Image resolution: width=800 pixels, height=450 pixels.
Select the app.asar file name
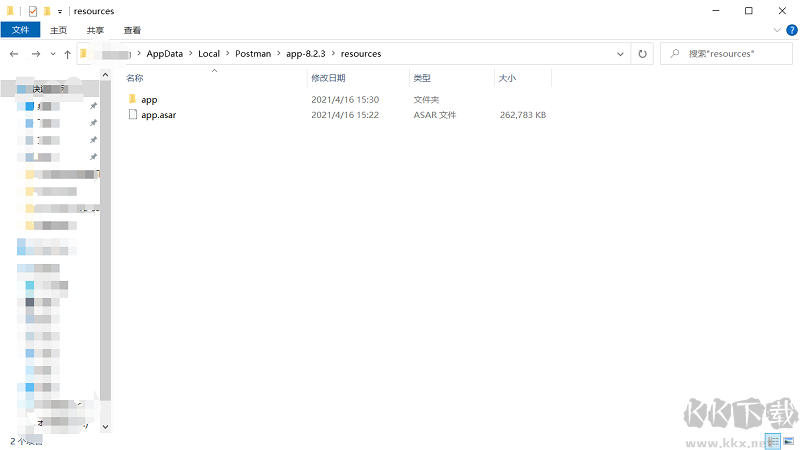click(x=159, y=115)
